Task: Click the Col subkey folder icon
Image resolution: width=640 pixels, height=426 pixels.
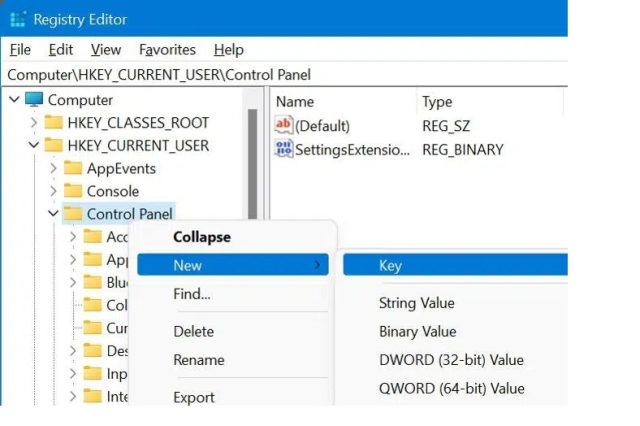Action: [93, 305]
